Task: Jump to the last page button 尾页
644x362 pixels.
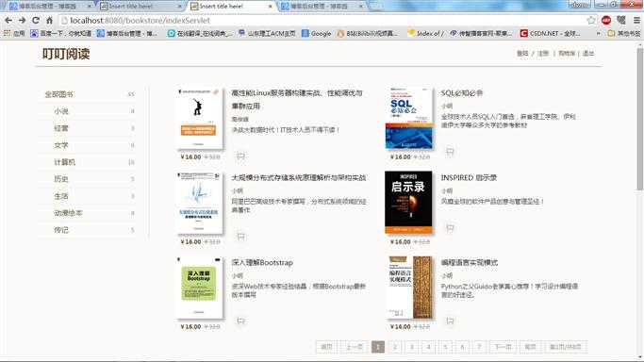Action: pos(530,347)
